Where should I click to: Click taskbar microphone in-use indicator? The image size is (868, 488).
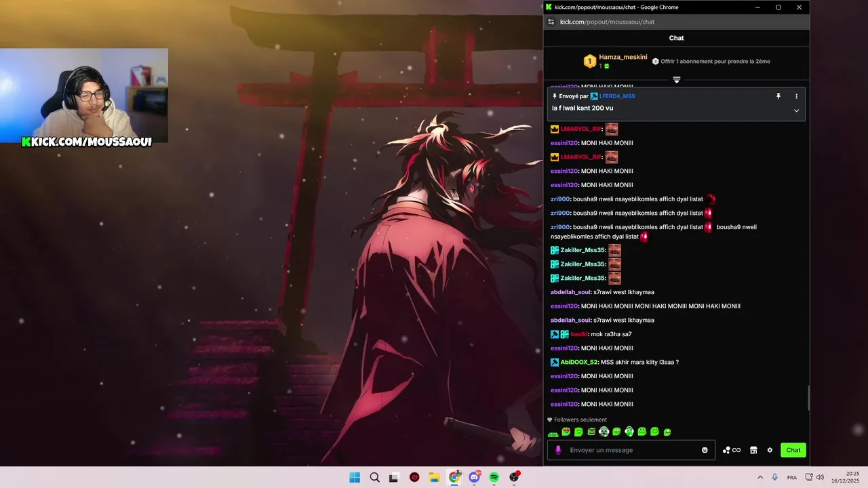tap(774, 477)
